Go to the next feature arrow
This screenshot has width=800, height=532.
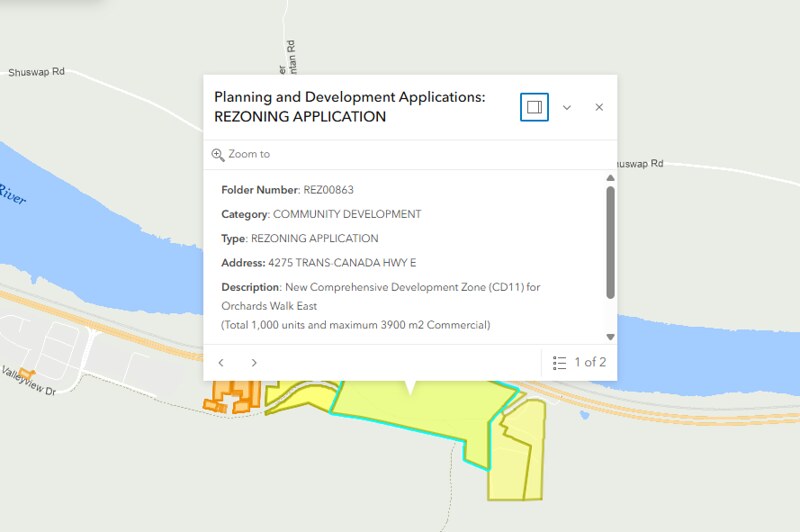254,363
